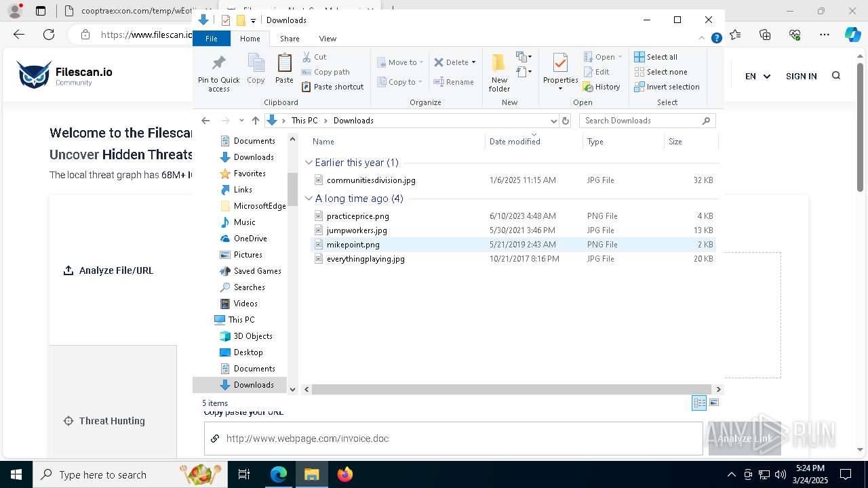Click SIGN IN link

(801, 77)
